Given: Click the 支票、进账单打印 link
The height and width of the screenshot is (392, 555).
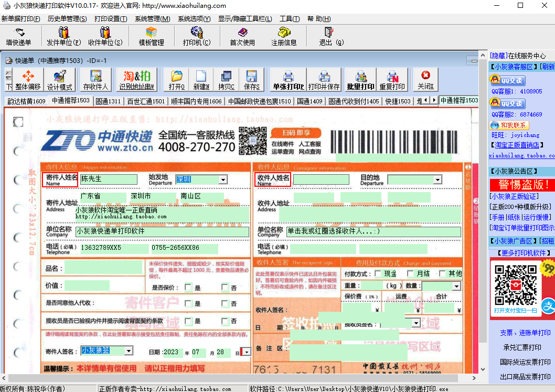Looking at the screenshot, I should point(525,333).
